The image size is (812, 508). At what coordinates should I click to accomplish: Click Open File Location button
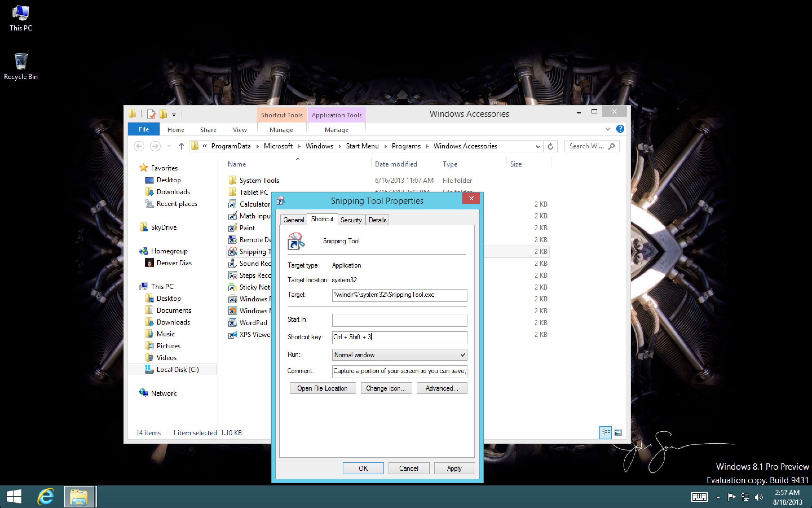point(323,388)
